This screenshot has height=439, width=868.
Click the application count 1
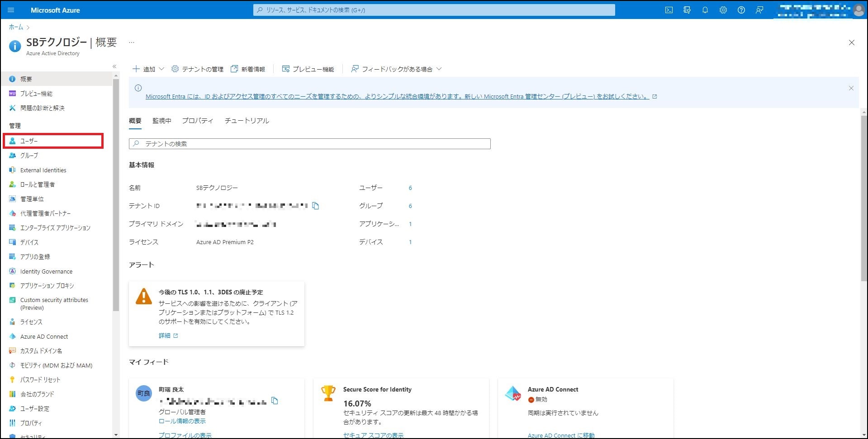[x=410, y=224]
